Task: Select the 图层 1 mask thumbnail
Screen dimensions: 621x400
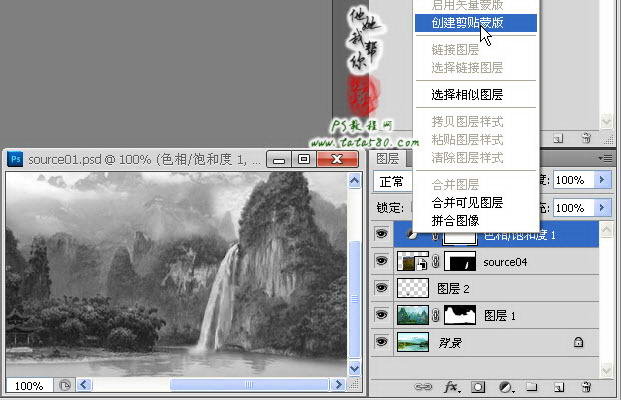Action: click(460, 315)
